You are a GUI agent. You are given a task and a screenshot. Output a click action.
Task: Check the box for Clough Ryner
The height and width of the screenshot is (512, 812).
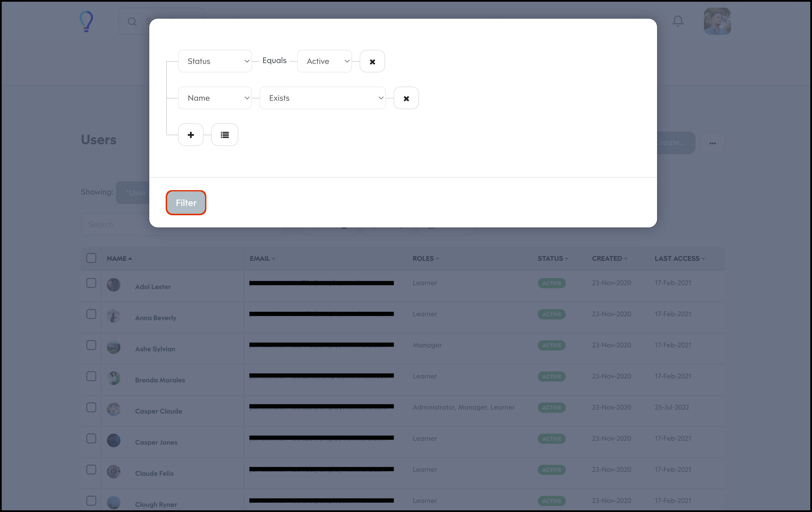pyautogui.click(x=91, y=500)
